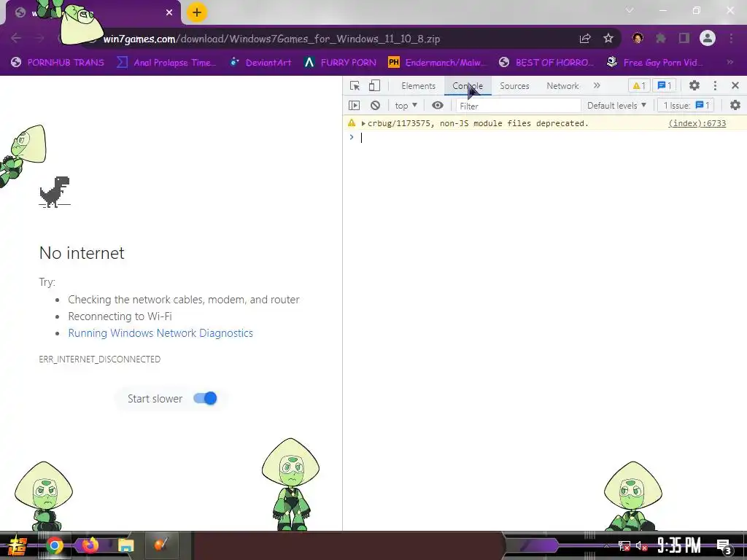Switch to the Network tab

[x=562, y=86]
